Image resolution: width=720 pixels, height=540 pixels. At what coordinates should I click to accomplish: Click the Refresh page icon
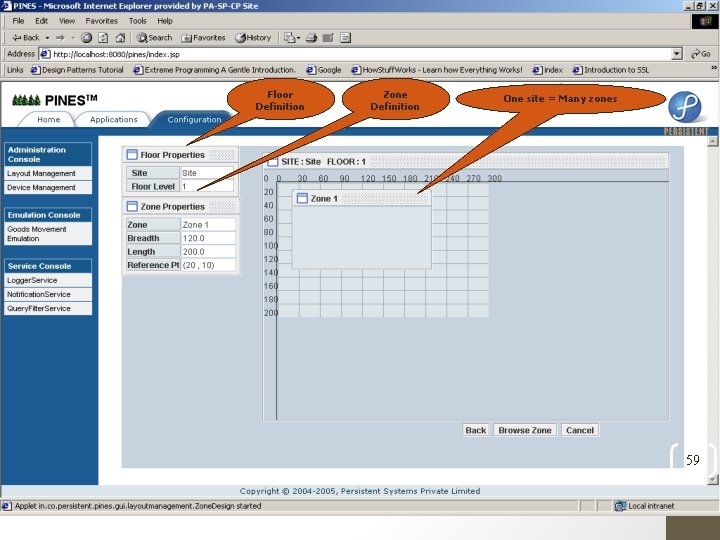click(103, 38)
